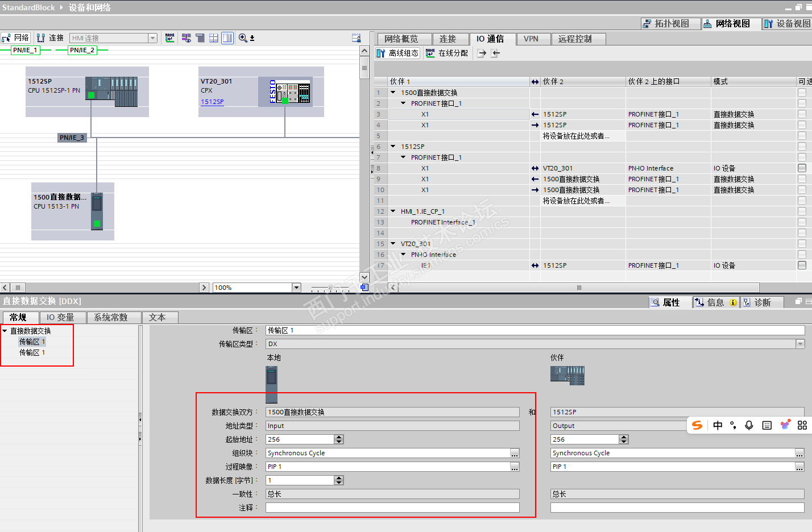The height and width of the screenshot is (532, 812).
Task: Click the 连接 (connections) toolbar button
Action: click(x=51, y=38)
